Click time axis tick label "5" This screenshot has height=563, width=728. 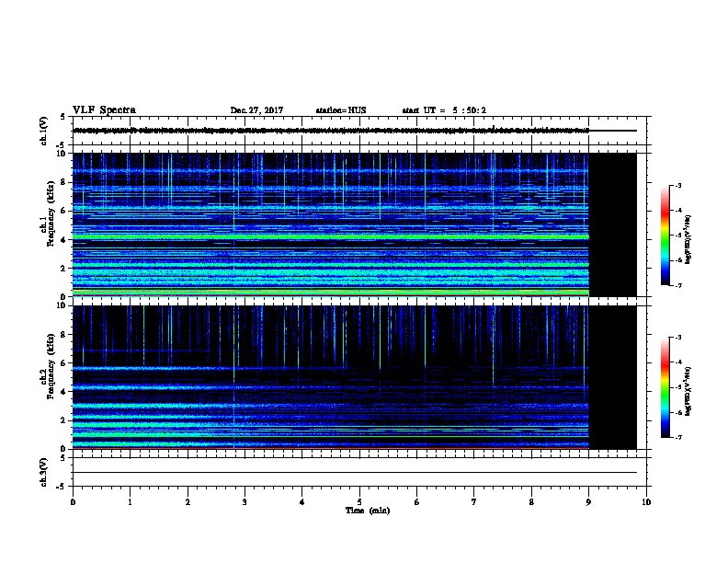[359, 502]
